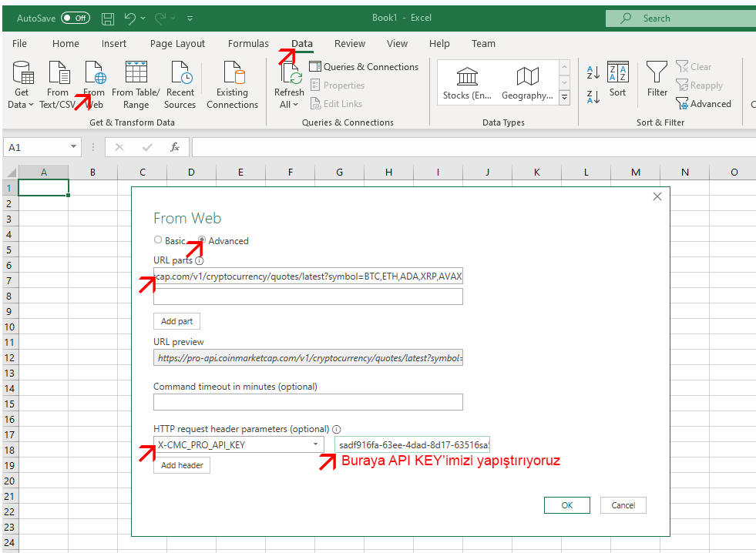This screenshot has width=756, height=553.
Task: Click the Command timeout input field
Action: [x=308, y=402]
